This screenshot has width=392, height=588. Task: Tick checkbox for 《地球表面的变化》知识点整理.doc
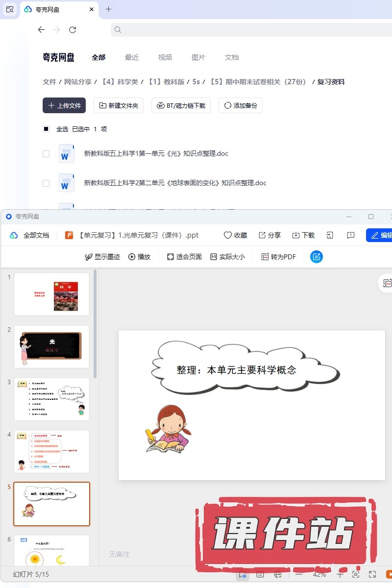(46, 183)
